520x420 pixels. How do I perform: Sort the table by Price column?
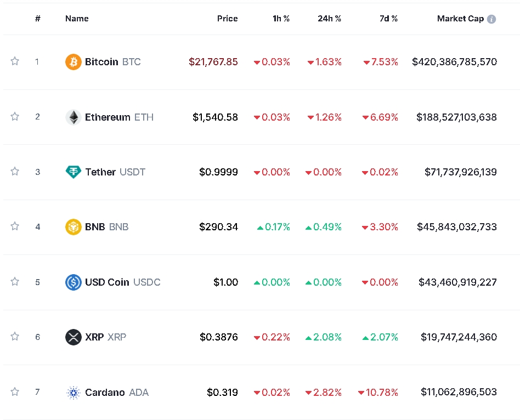tap(227, 19)
